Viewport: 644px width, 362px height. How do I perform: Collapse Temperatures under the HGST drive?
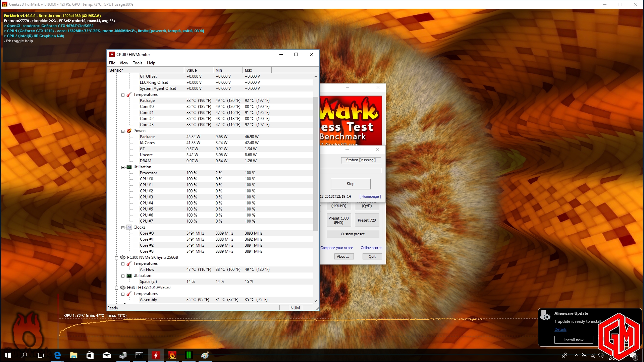click(x=123, y=294)
